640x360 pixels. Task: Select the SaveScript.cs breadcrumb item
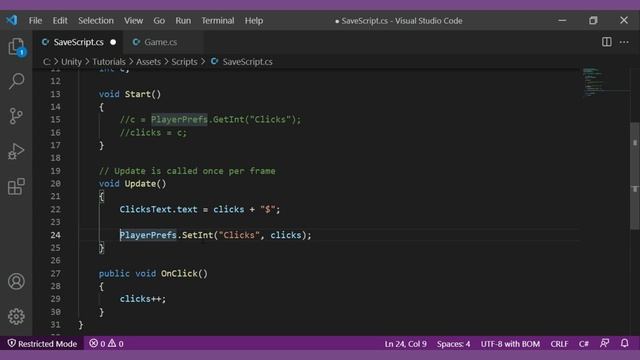[247, 62]
